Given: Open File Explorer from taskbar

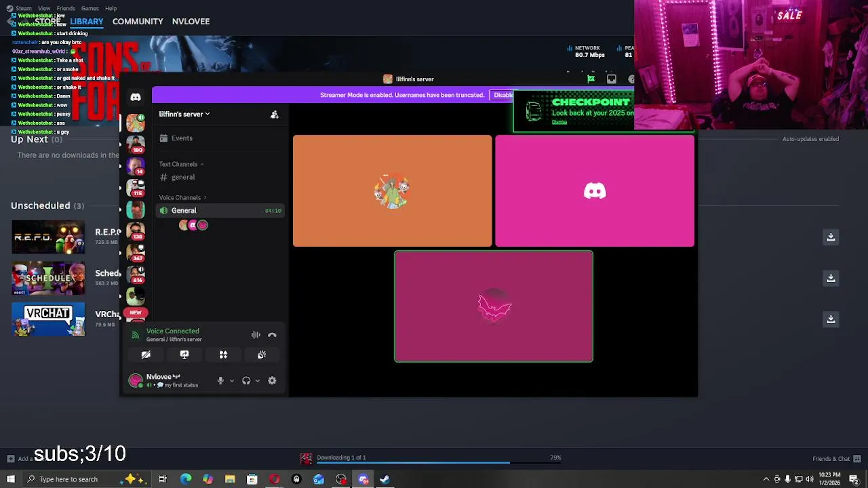Looking at the screenshot, I should [230, 479].
